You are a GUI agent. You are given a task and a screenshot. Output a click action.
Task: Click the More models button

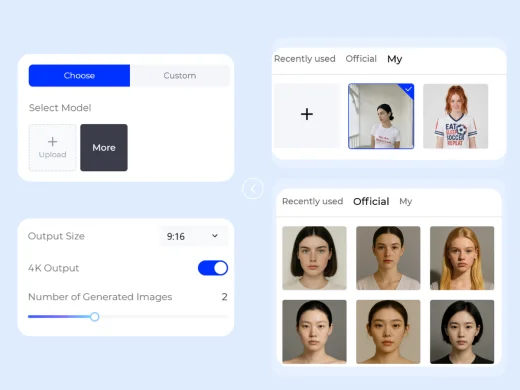point(104,148)
